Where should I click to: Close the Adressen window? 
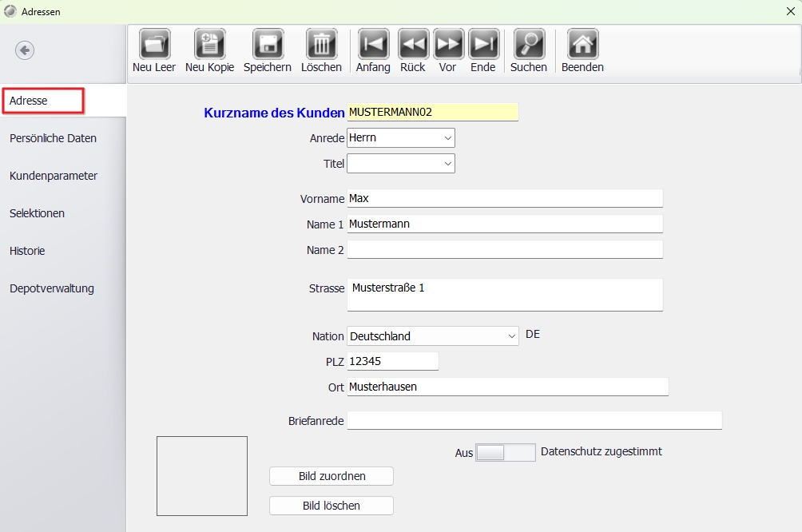point(790,11)
